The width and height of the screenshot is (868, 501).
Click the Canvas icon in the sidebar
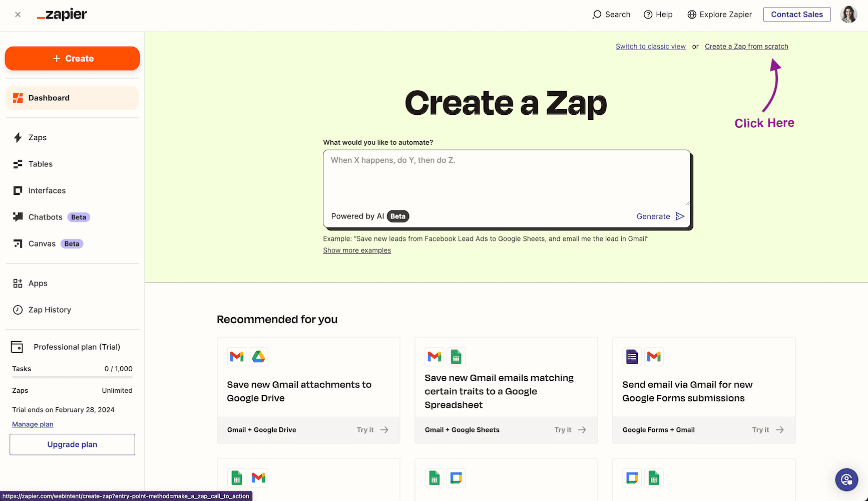(x=18, y=243)
